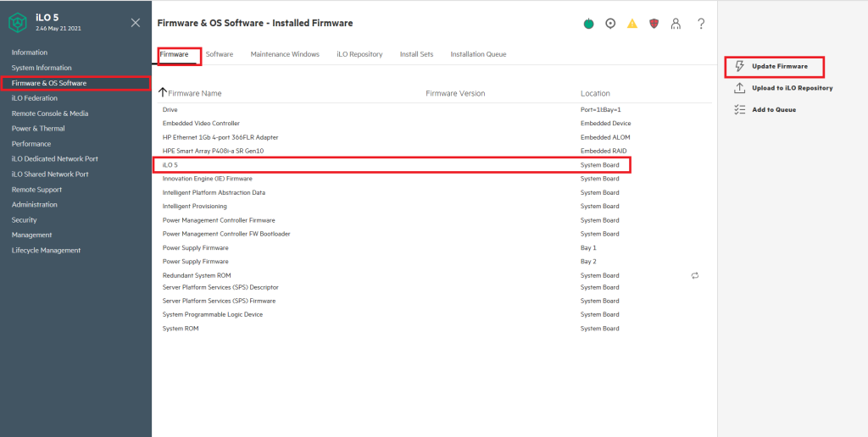Click the red security shield icon

[x=654, y=23]
